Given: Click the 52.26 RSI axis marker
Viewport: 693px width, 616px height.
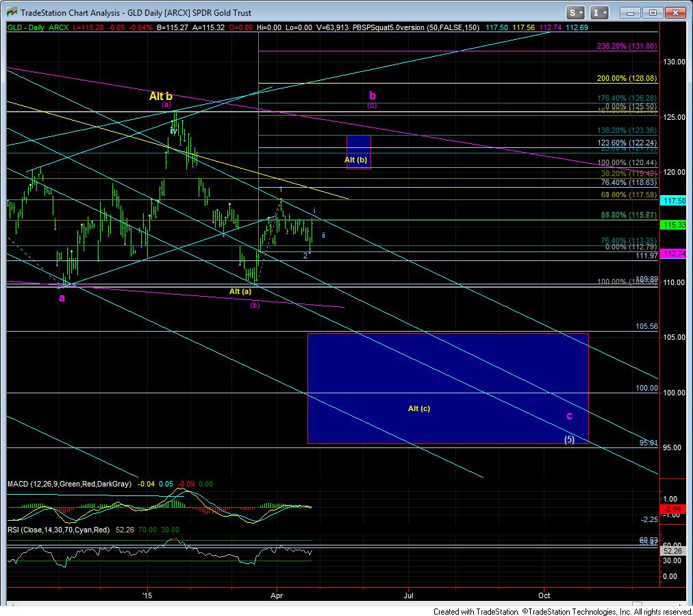Looking at the screenshot, I should (672, 551).
